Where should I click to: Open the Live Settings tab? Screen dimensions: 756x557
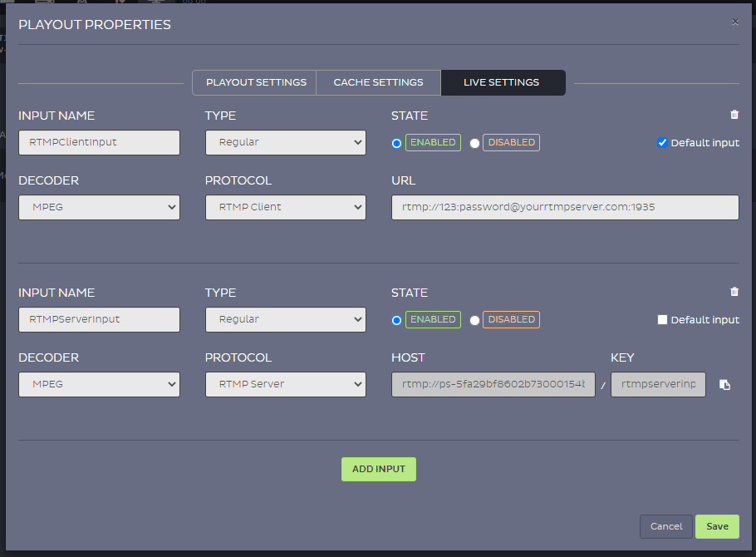[x=501, y=82]
